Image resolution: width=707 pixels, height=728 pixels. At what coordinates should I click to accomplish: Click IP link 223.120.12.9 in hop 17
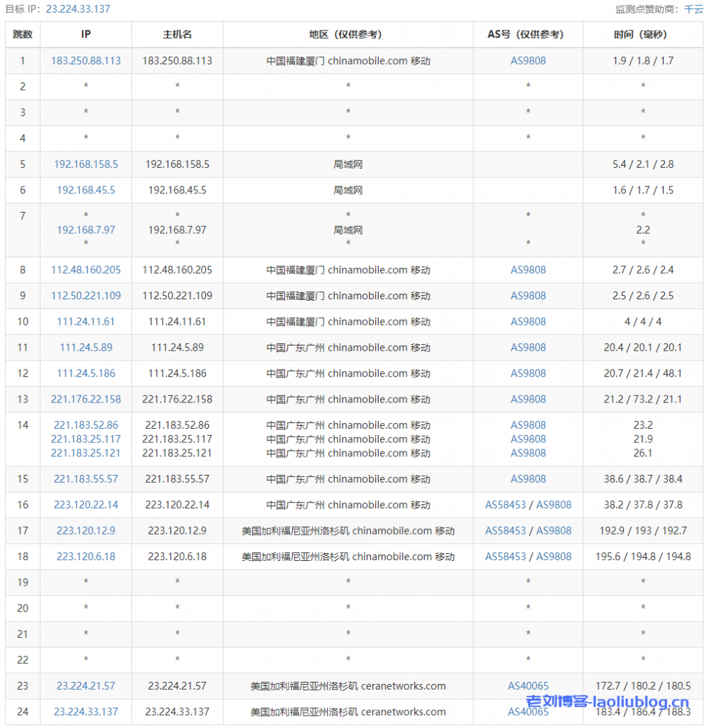[85, 530]
